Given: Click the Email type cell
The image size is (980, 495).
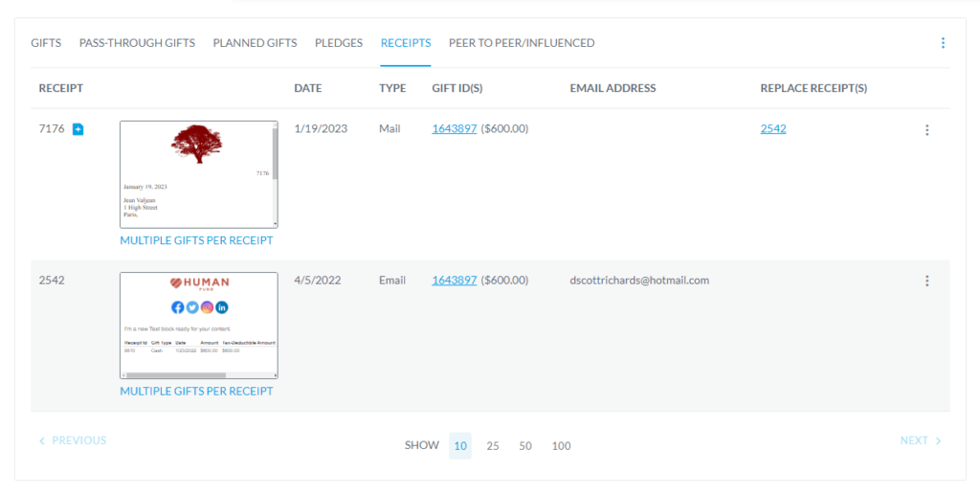Looking at the screenshot, I should (x=391, y=280).
